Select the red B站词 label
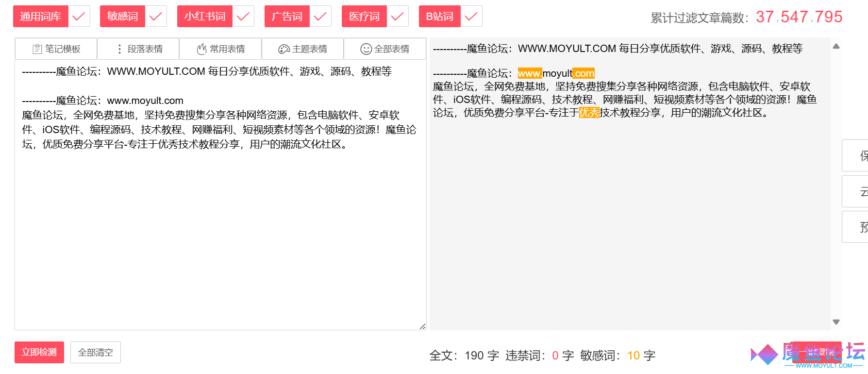This screenshot has width=868, height=374. (x=440, y=17)
